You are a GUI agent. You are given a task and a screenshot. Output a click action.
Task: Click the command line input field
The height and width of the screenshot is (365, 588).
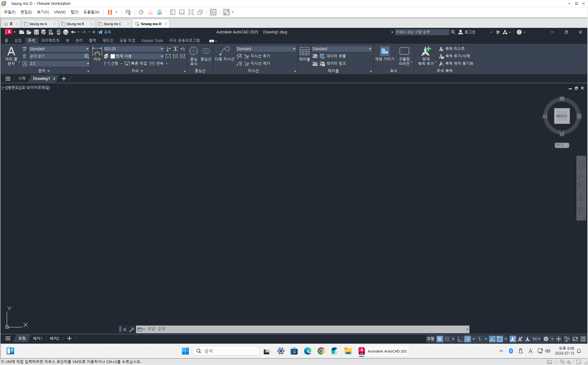(x=303, y=329)
